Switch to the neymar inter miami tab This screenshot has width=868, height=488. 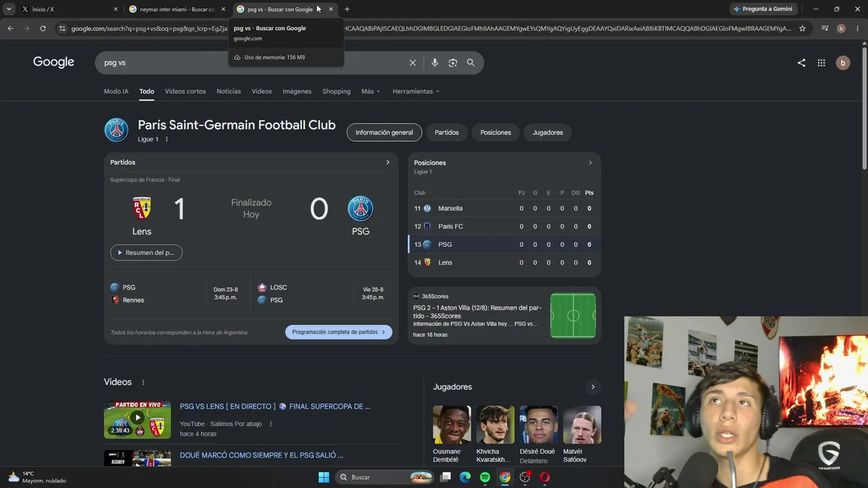click(x=178, y=9)
